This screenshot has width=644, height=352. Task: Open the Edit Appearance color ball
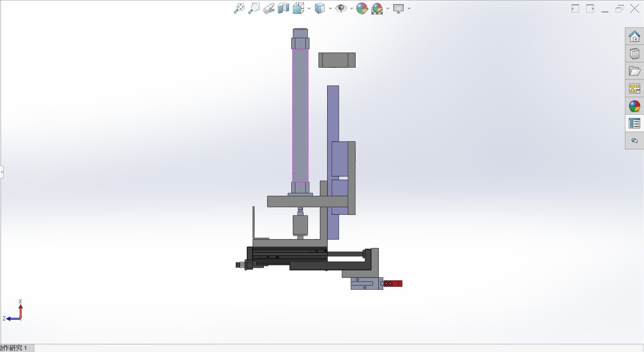[362, 8]
